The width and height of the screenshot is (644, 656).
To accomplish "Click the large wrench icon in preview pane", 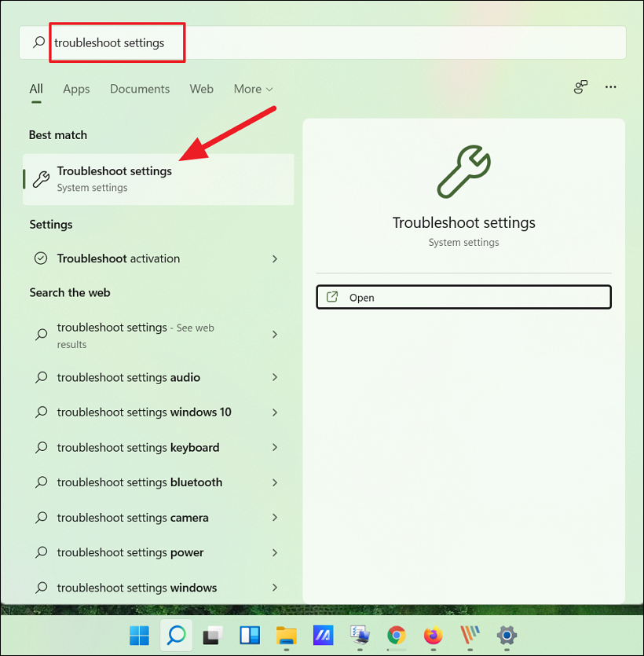I will pyautogui.click(x=464, y=171).
